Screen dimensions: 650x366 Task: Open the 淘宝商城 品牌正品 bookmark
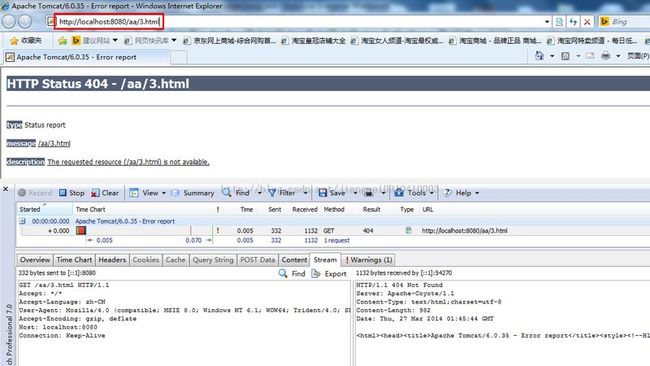495,40
